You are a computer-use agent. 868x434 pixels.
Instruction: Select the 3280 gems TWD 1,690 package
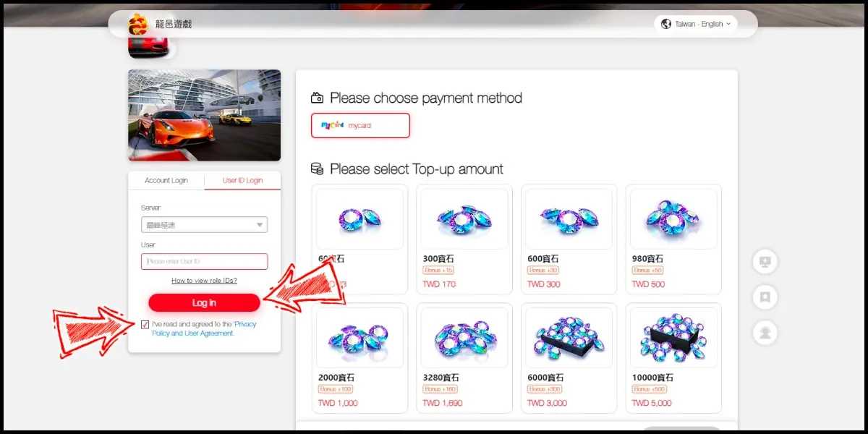click(464, 358)
